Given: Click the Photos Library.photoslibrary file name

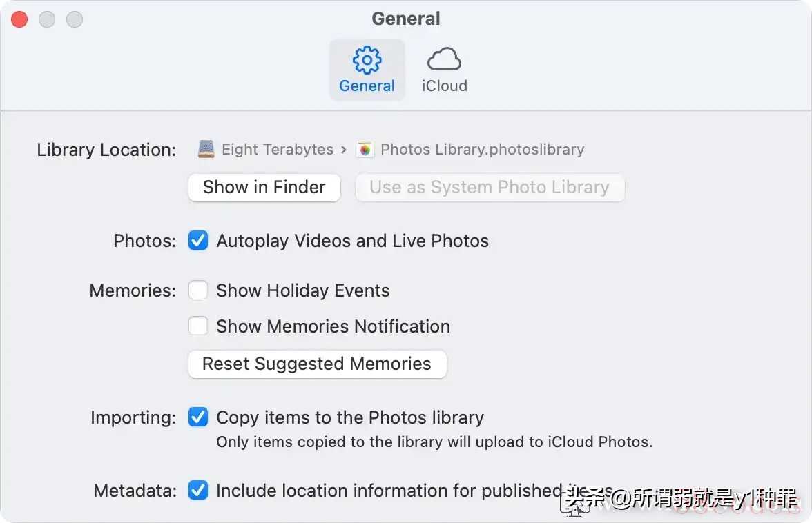Looking at the screenshot, I should click(482, 149).
